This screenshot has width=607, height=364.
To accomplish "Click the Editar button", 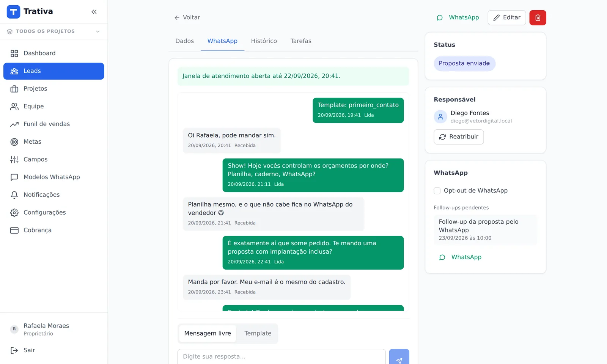I will (x=507, y=17).
